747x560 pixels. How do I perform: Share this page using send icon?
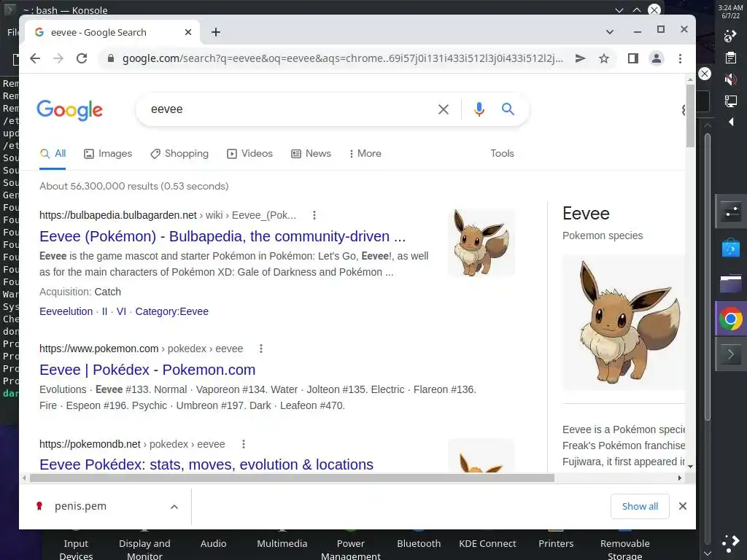pyautogui.click(x=580, y=58)
